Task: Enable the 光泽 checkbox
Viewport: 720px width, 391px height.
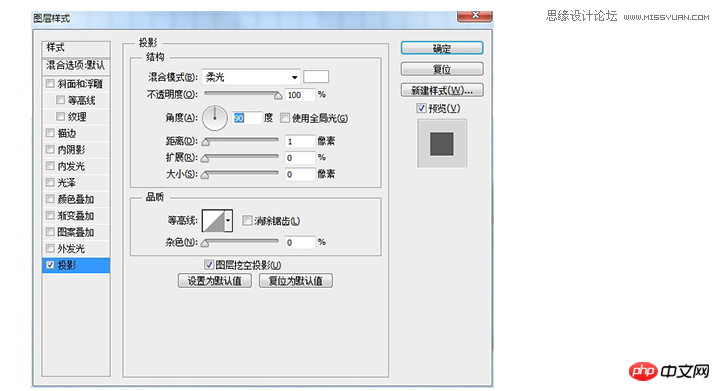Action: coord(50,183)
